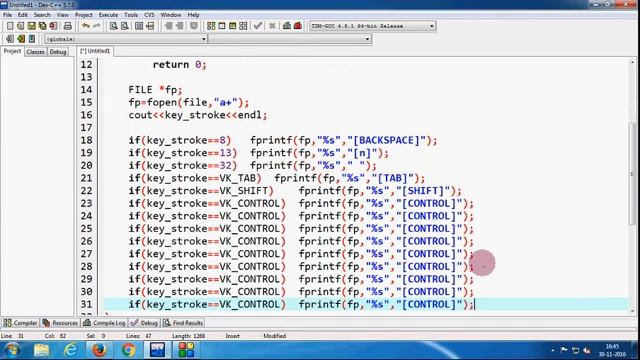Select the Untitled1 editor tab
This screenshot has width=640, height=360.
[95, 51]
